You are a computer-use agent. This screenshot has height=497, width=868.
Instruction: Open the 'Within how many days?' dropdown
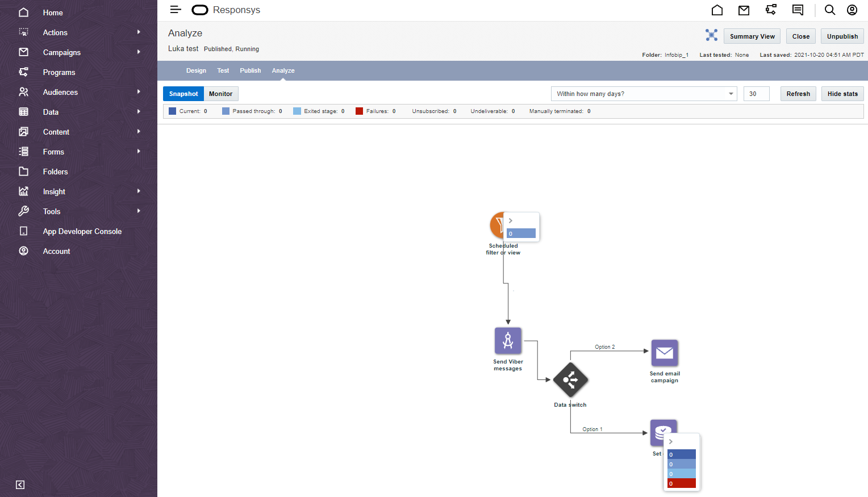pyautogui.click(x=644, y=94)
